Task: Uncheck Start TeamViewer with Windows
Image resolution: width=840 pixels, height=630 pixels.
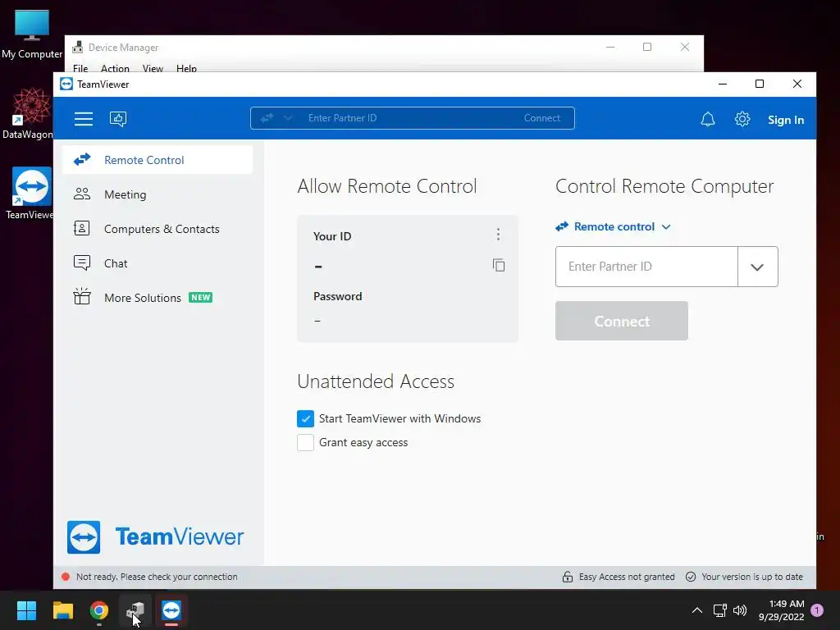Action: point(305,418)
